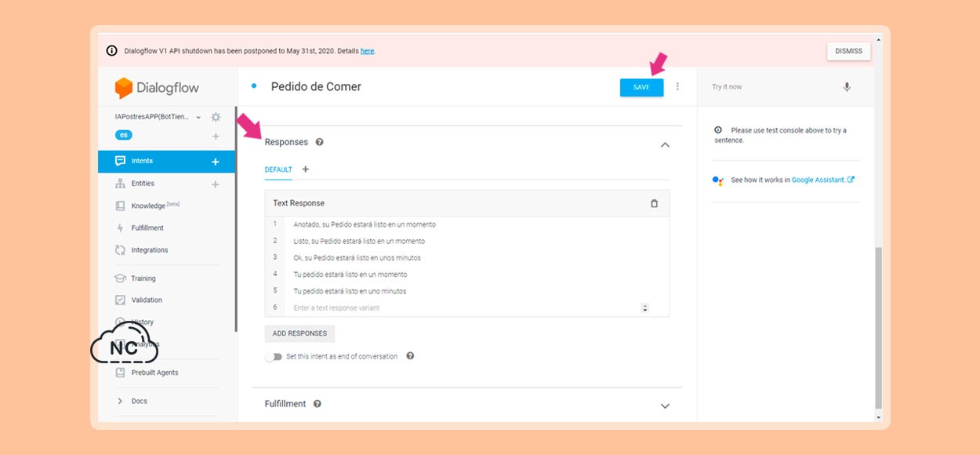Viewport: 980px width, 455px height.
Task: Create new intent with plus icon
Action: click(x=216, y=162)
